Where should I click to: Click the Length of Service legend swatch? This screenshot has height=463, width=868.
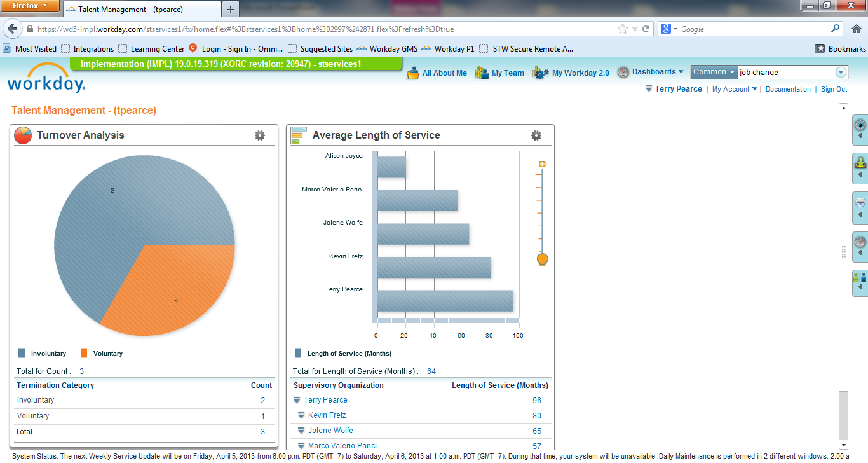pyautogui.click(x=298, y=353)
